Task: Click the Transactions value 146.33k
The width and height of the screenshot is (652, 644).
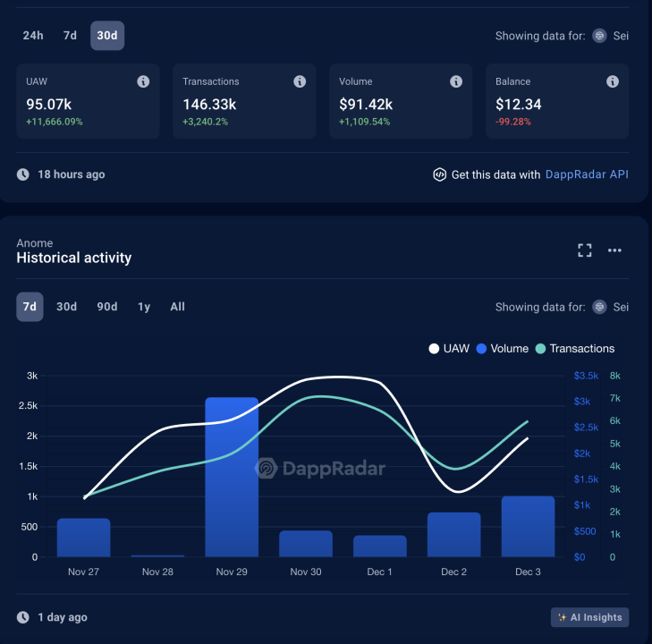Action: (x=209, y=105)
